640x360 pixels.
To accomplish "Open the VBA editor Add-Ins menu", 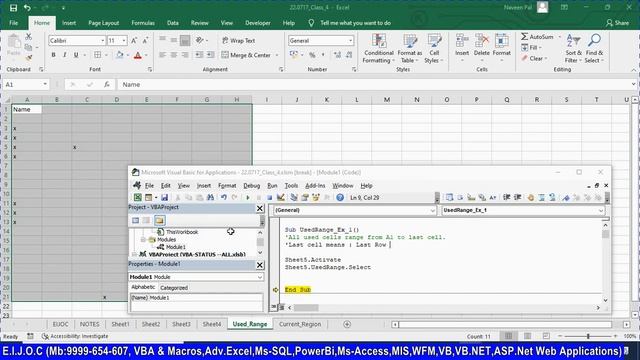I will 315,185.
